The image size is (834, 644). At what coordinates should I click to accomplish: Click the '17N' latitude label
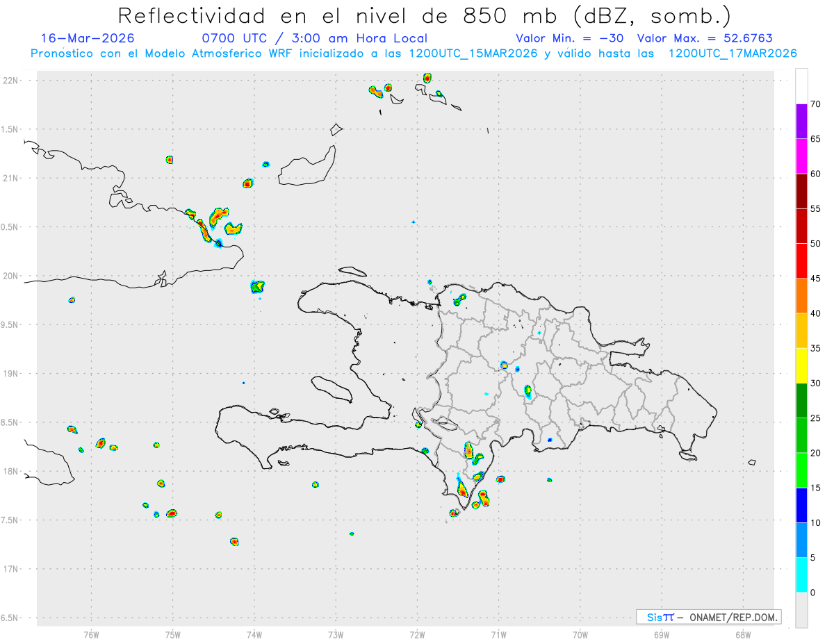point(10,569)
